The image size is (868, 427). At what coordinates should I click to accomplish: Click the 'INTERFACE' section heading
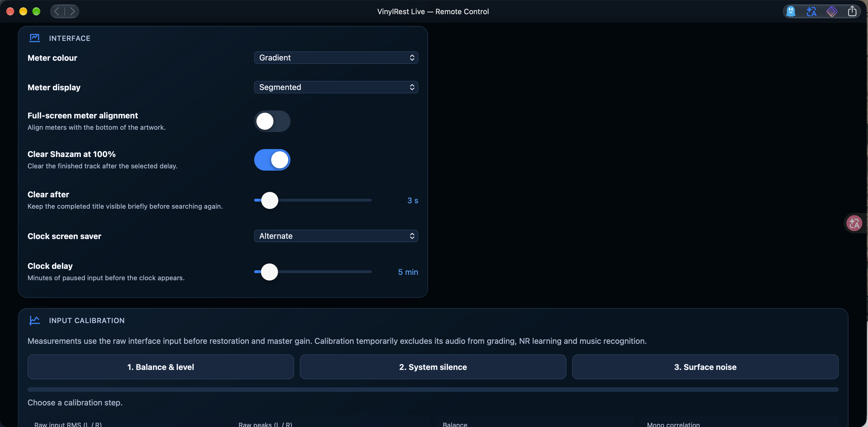[70, 38]
